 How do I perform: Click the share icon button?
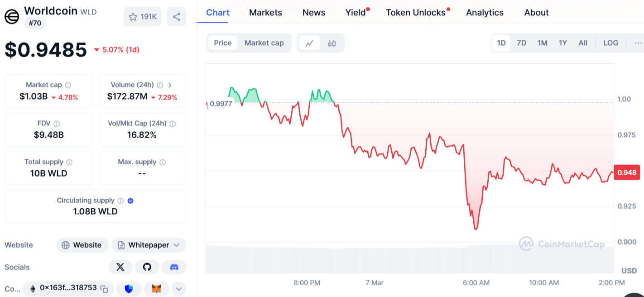pyautogui.click(x=177, y=17)
